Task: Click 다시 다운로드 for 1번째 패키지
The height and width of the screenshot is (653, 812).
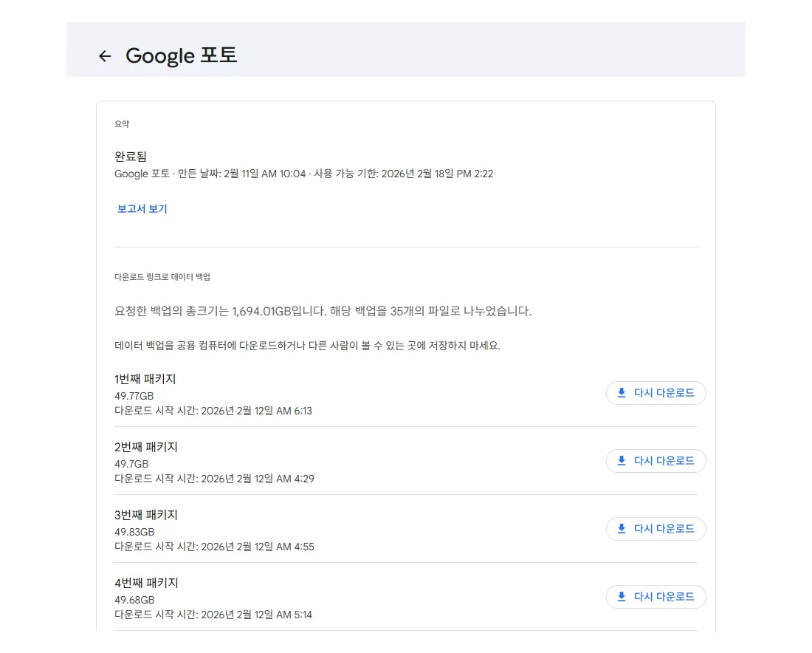Action: point(656,393)
